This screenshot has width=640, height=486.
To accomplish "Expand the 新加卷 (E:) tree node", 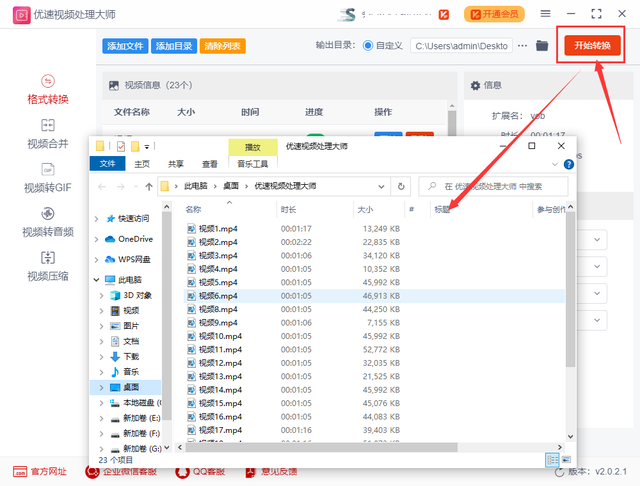I will [101, 418].
